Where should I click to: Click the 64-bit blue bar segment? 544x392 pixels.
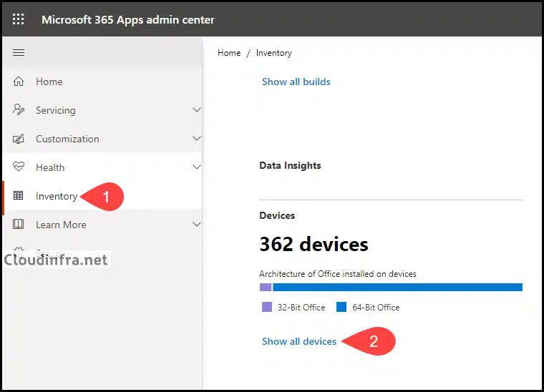[x=397, y=287]
